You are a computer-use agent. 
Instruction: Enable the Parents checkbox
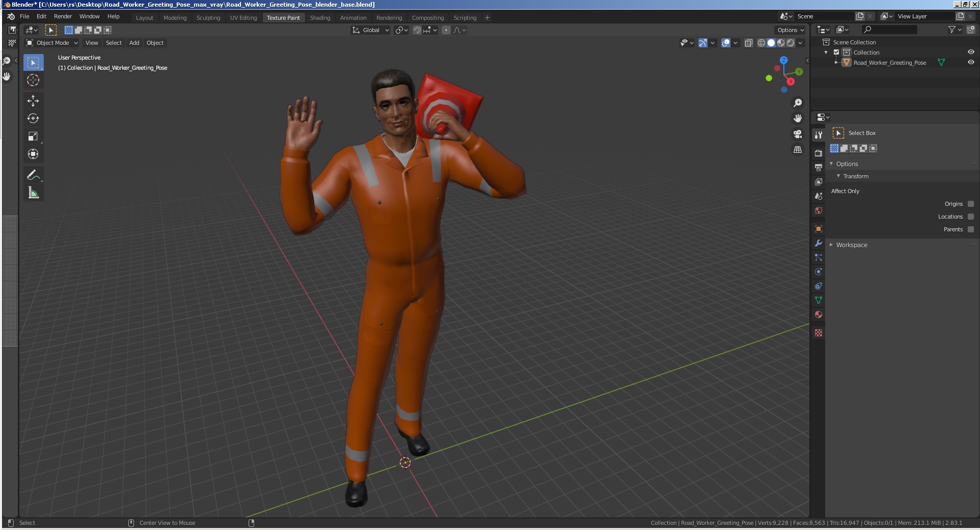point(971,229)
